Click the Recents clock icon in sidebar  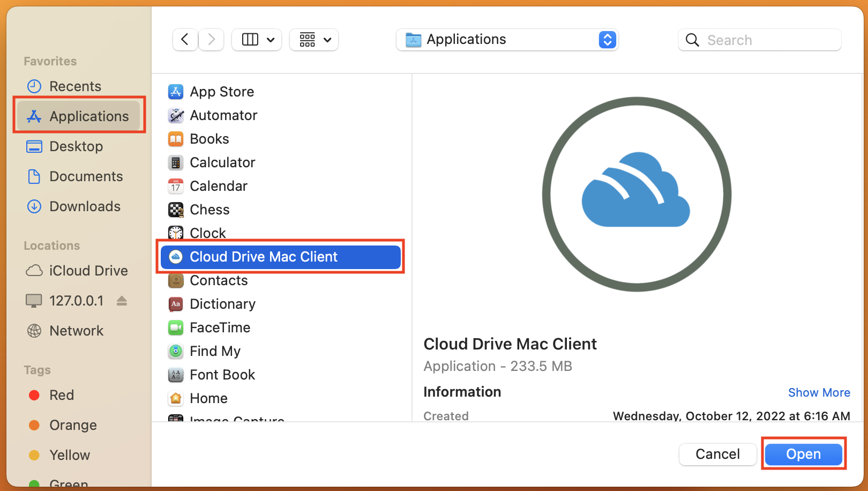pos(34,86)
